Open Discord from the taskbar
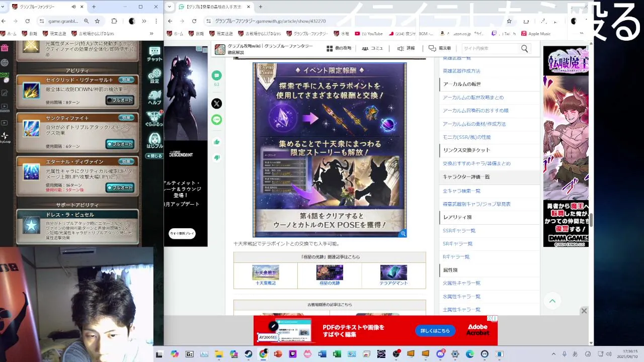This screenshot has width=644, height=362. click(440, 354)
